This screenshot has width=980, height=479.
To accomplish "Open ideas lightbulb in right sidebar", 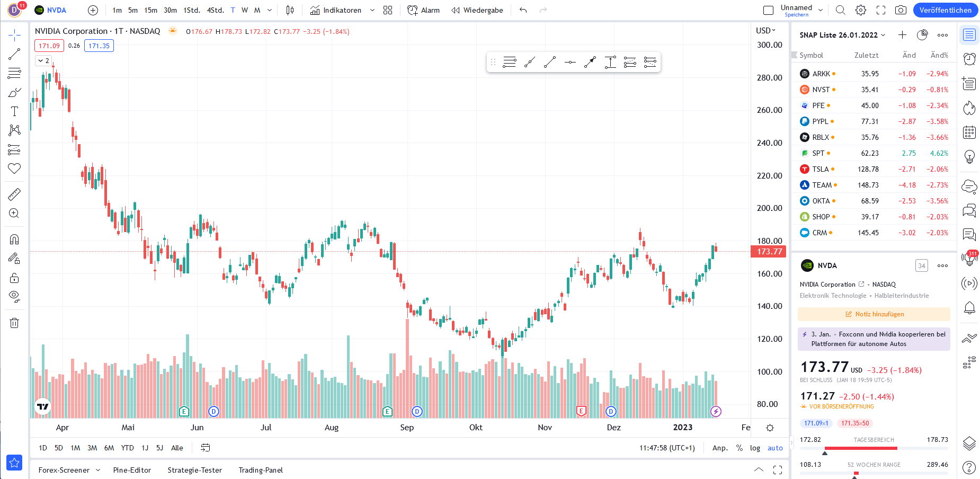I will tap(969, 157).
